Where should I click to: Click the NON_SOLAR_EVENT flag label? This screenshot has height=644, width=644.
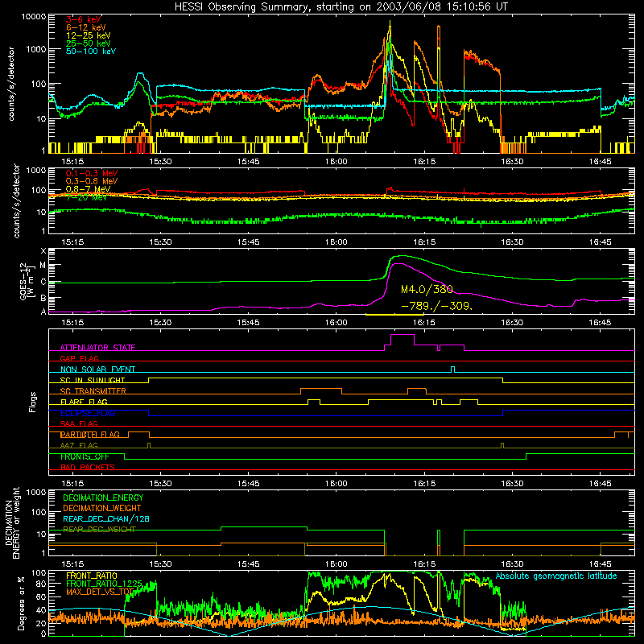97,369
